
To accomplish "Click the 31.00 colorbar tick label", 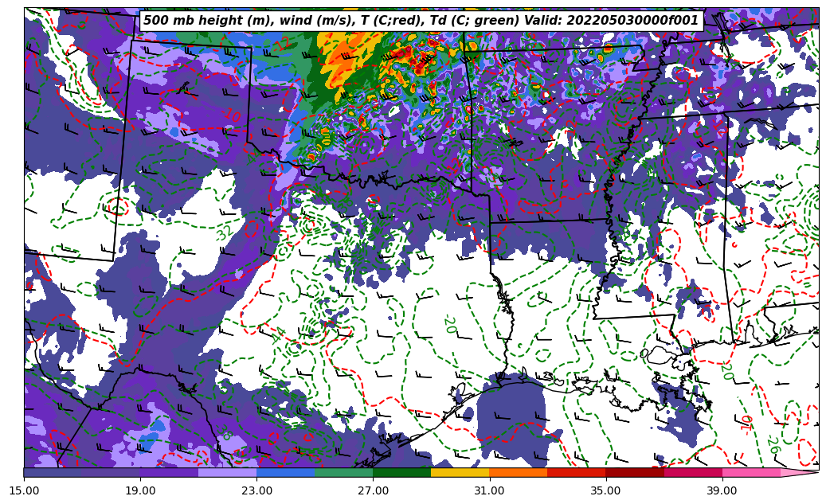I will click(489, 491).
